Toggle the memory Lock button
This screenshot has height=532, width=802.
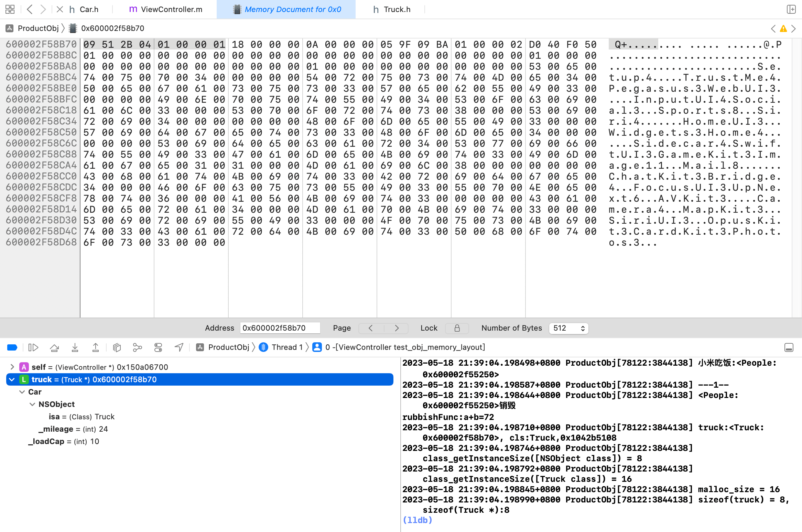pos(457,328)
